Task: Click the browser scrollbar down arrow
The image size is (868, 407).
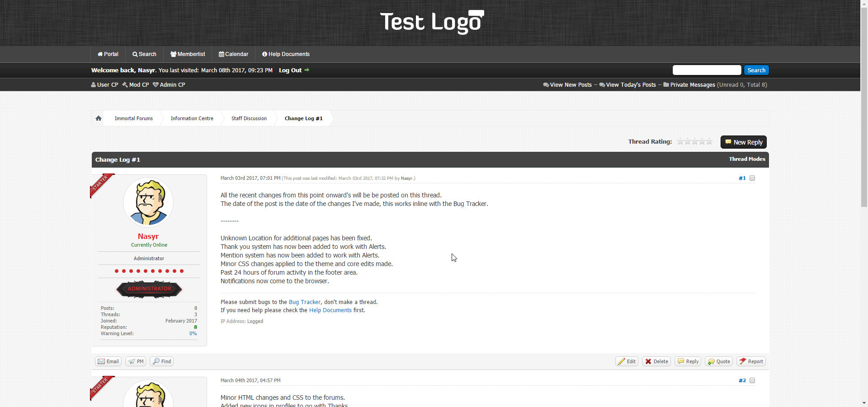Action: (864, 403)
